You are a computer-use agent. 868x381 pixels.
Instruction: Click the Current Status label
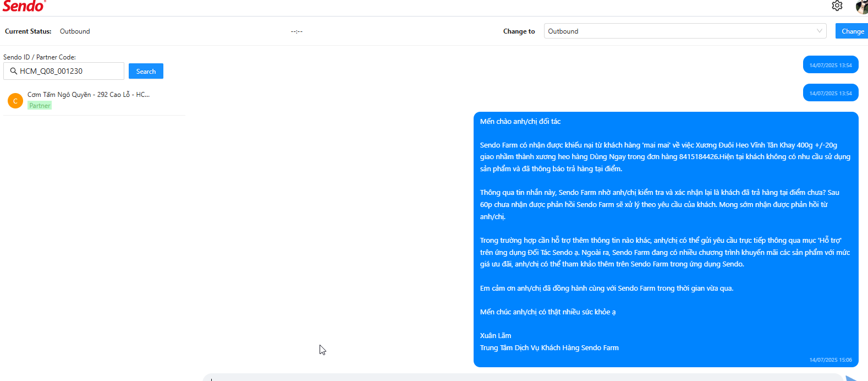pyautogui.click(x=28, y=31)
